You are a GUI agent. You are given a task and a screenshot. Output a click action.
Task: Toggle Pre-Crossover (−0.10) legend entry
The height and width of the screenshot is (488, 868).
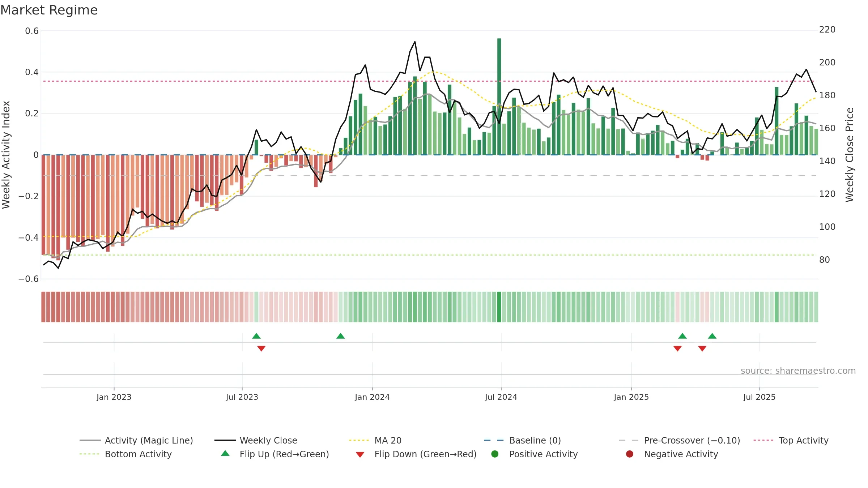[x=680, y=440]
